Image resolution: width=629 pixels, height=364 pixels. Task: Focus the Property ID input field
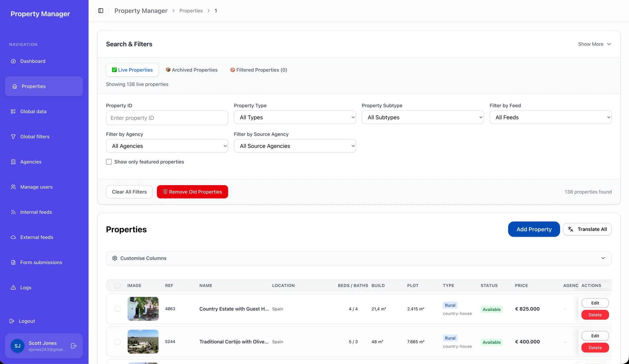pyautogui.click(x=167, y=118)
